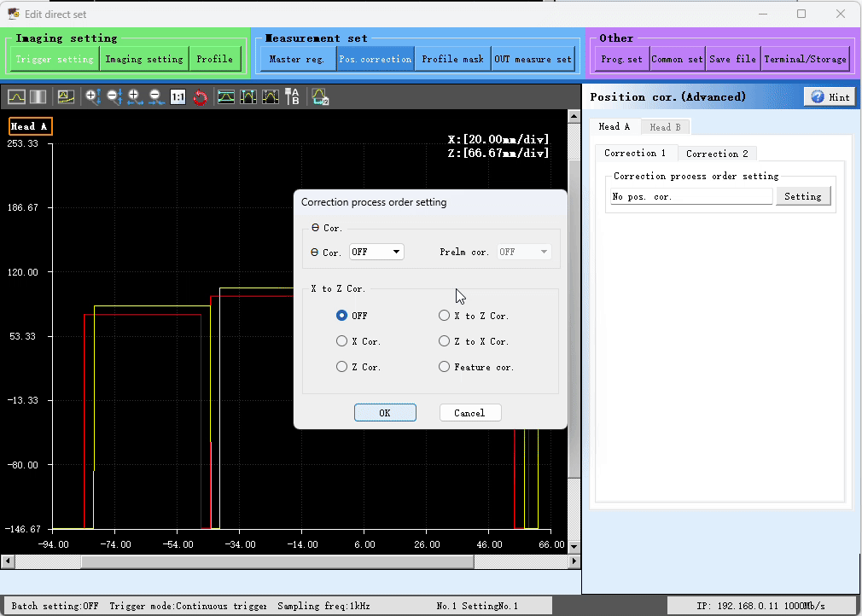Click the Hint button
The width and height of the screenshot is (862, 616).
tap(830, 96)
